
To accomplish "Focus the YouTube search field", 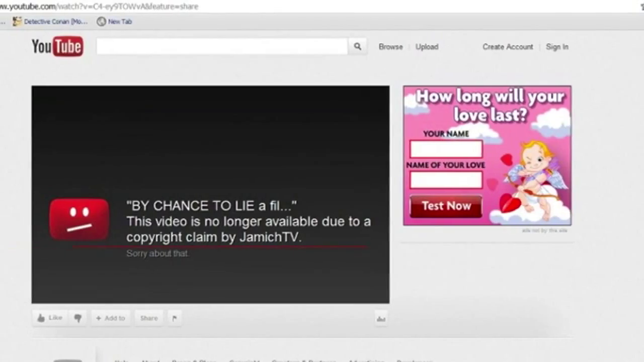I will click(222, 47).
